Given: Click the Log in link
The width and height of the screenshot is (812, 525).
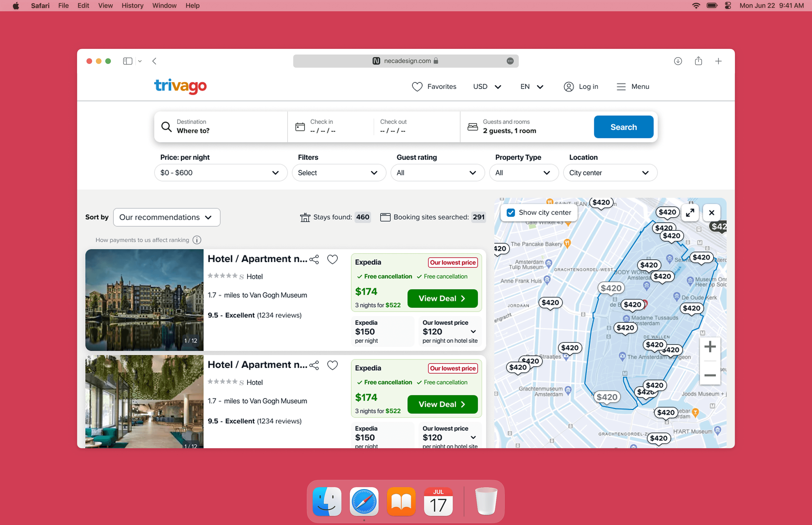Looking at the screenshot, I should (588, 86).
